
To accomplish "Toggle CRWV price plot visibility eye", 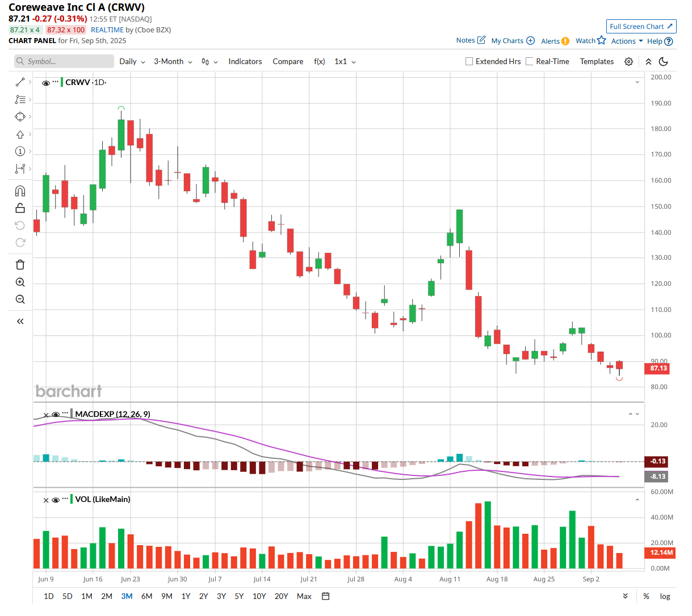I will click(x=46, y=83).
